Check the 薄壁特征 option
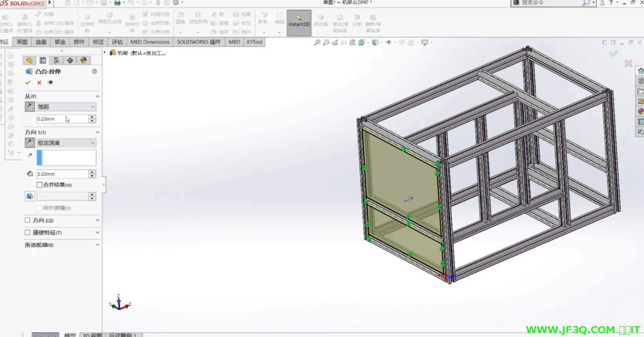This screenshot has width=644, height=337. click(x=27, y=233)
